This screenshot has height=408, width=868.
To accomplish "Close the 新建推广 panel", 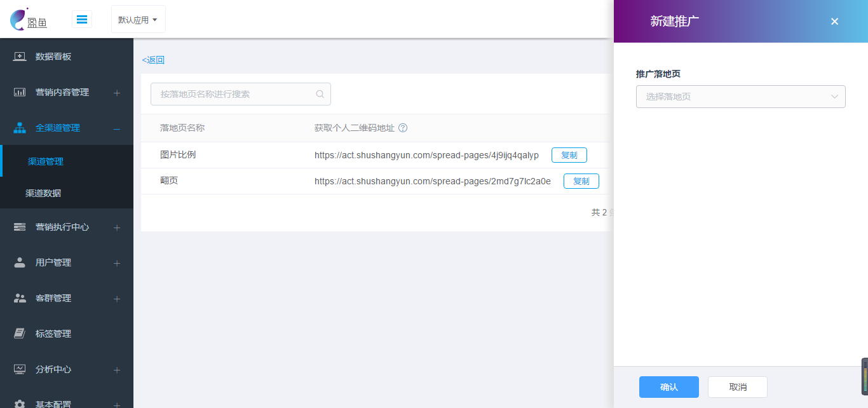I will click(835, 21).
